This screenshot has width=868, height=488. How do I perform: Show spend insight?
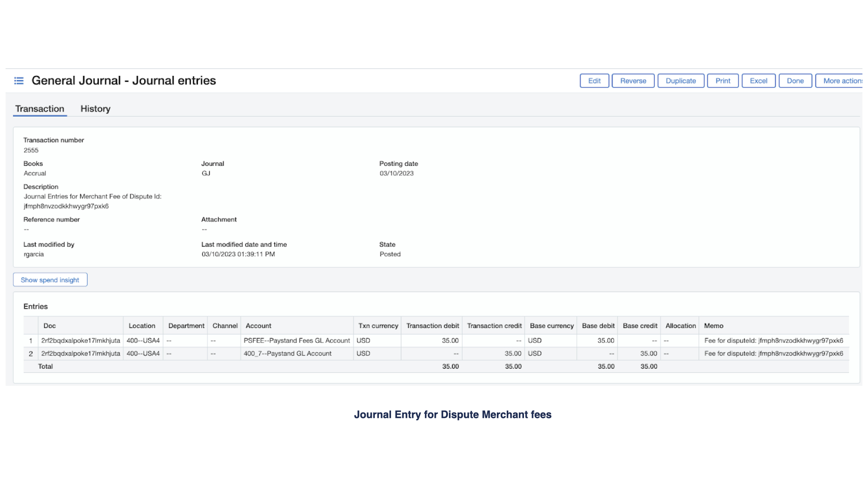[x=50, y=280]
